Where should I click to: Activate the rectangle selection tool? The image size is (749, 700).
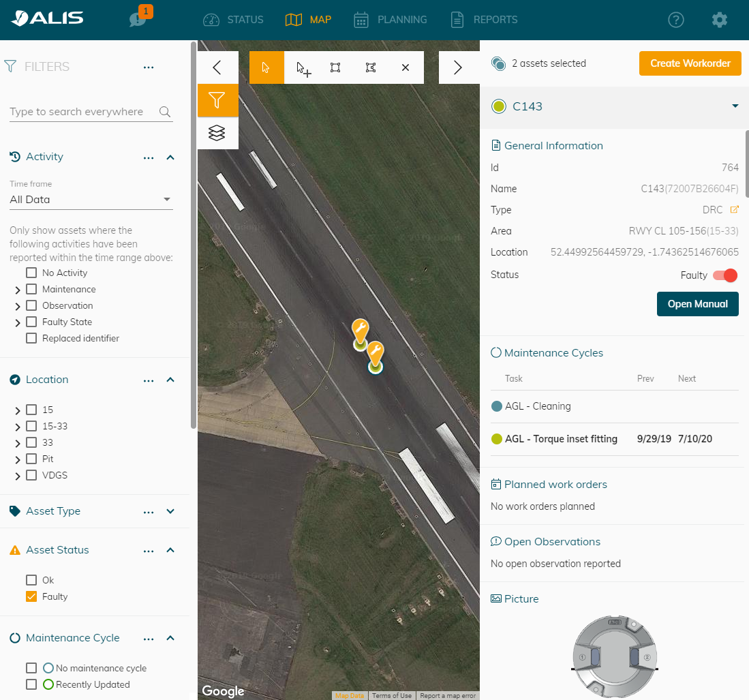[x=335, y=67]
